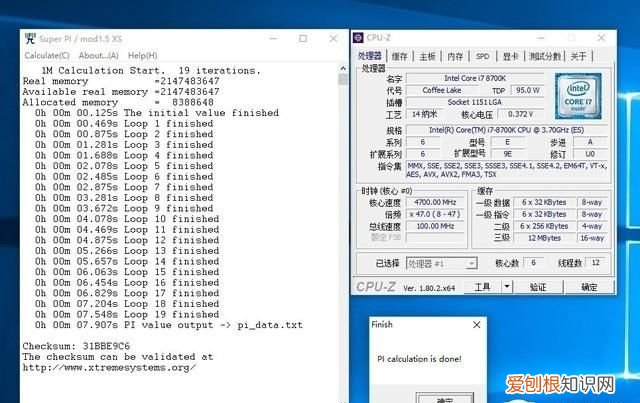Minimize the Super PI window

point(273,38)
